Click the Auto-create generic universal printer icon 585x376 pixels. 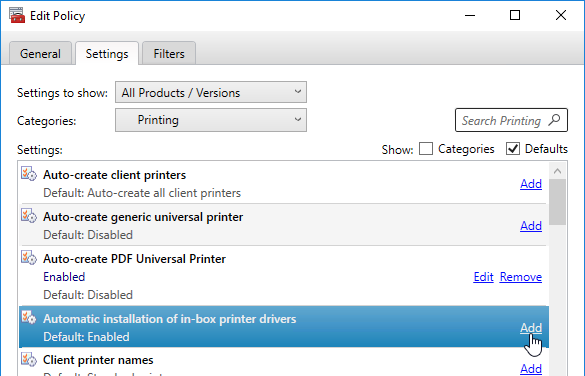click(x=29, y=216)
